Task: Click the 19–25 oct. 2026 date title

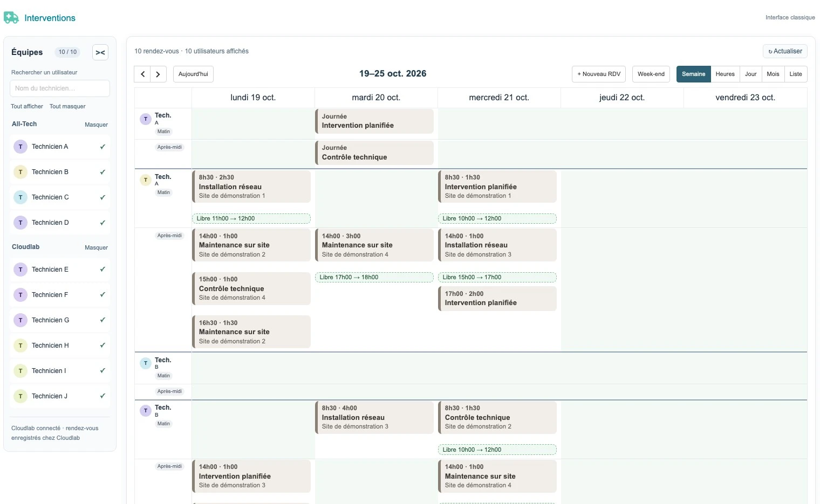Action: click(x=393, y=74)
